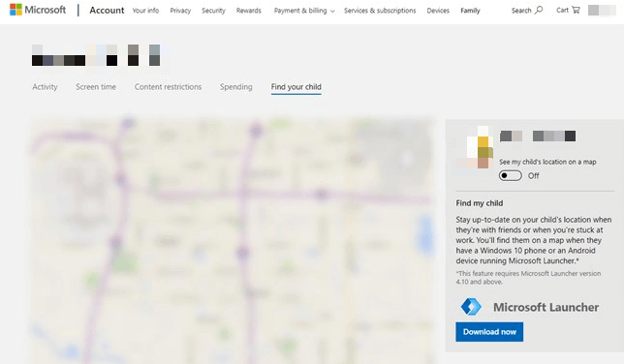Viewport: 624px width, 364px height.
Task: Go to the Spending tab
Action: point(236,87)
